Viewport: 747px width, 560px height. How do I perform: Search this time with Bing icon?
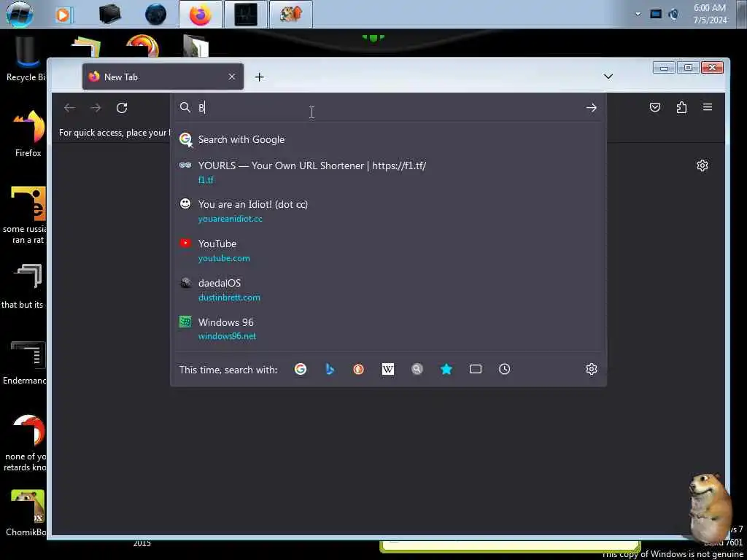click(x=330, y=369)
